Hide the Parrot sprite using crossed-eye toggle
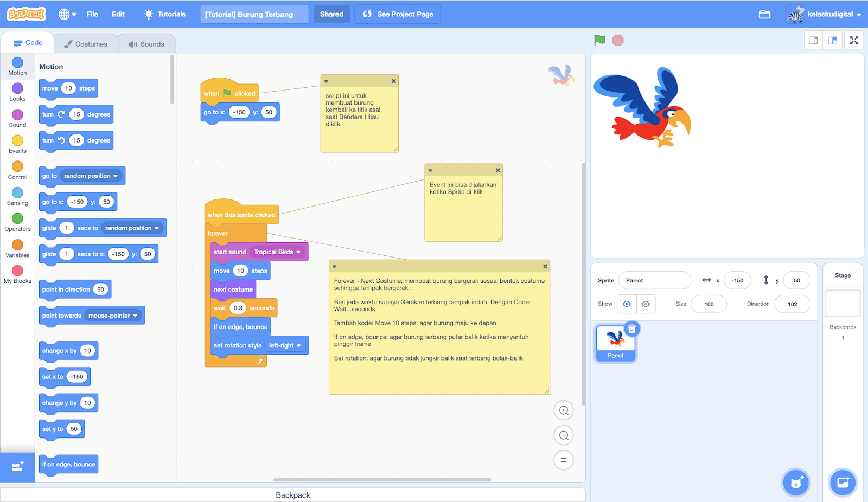Screen dimensions: 868x502 click(646, 304)
